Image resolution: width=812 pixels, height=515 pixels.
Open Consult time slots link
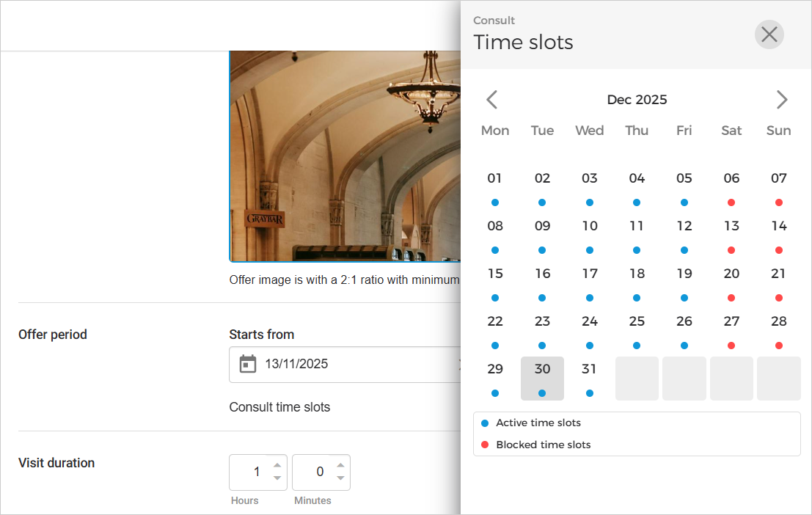tap(279, 407)
